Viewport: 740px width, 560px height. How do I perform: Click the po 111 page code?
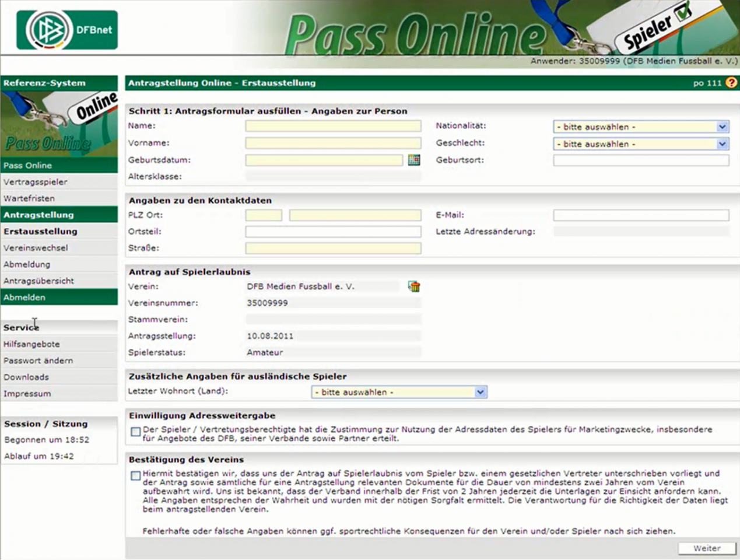pos(707,83)
